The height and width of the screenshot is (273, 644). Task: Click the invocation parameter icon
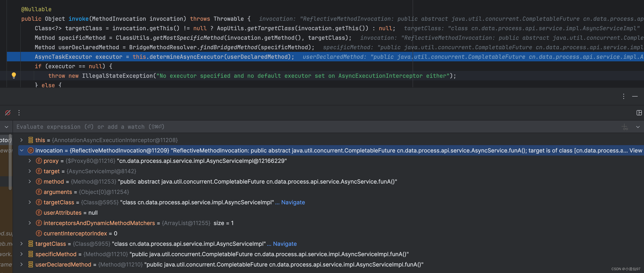[x=30, y=150]
